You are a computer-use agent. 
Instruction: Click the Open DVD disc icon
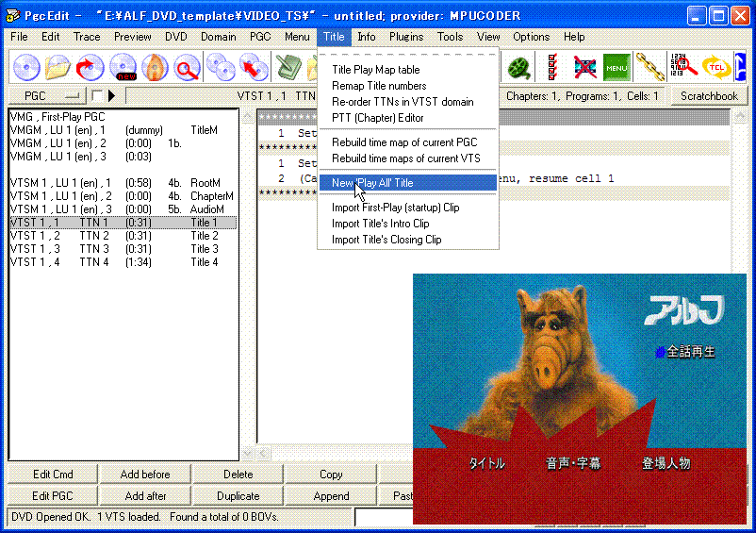click(x=26, y=67)
